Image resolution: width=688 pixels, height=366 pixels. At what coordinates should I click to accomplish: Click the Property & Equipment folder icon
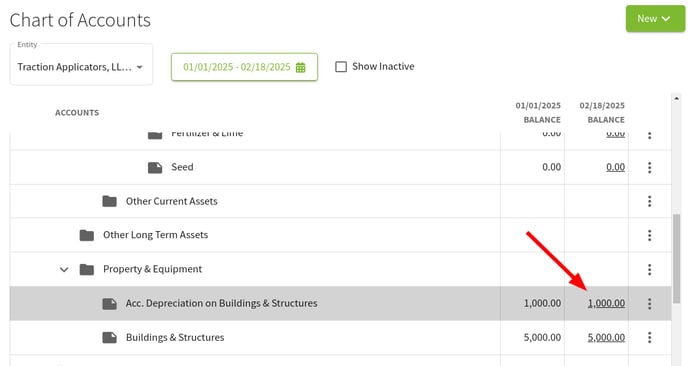(x=86, y=269)
